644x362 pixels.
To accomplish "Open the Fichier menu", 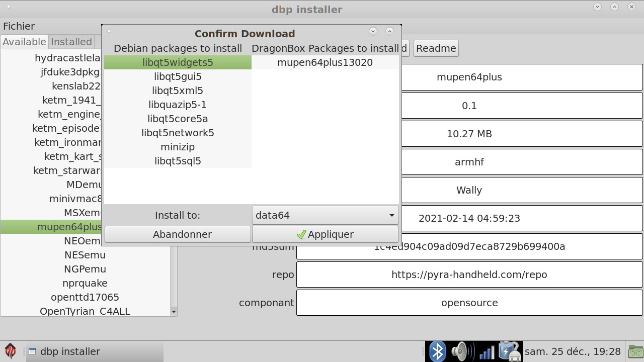I will tap(19, 26).
